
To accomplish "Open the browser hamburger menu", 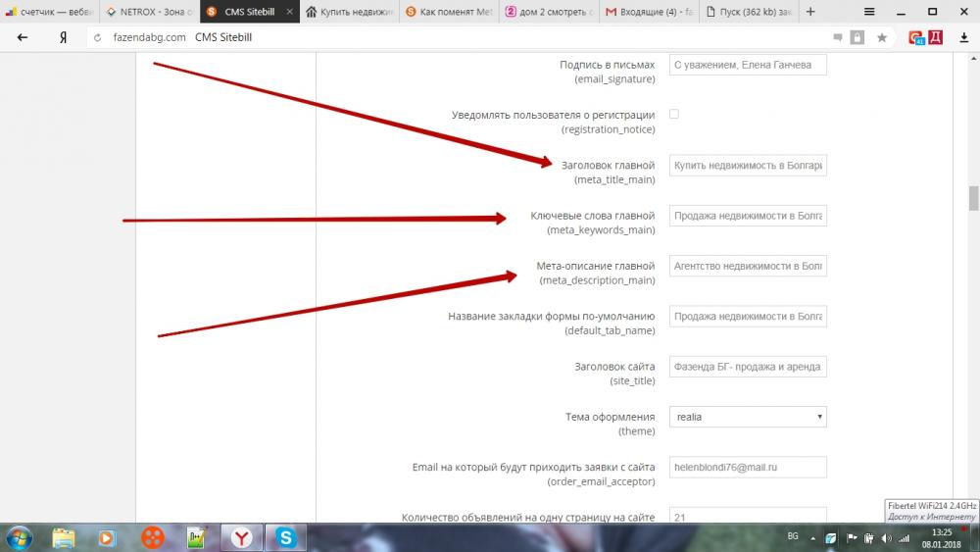I will (x=868, y=11).
